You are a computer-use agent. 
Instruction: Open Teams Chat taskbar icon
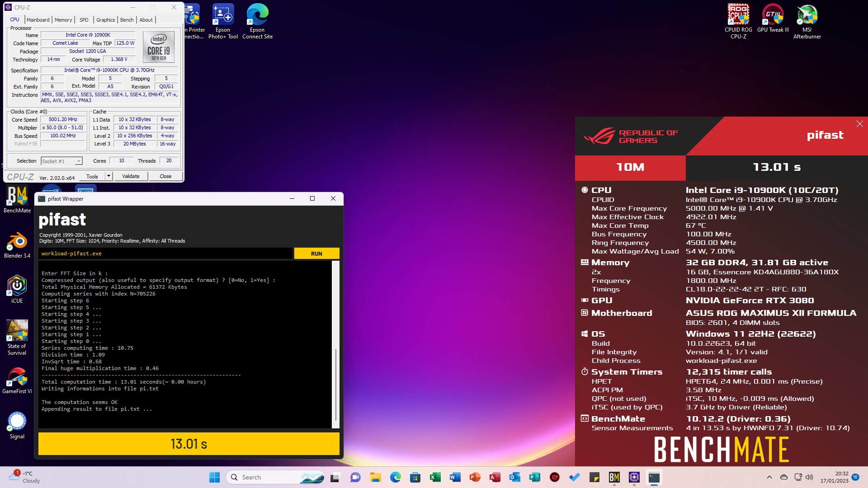[355, 477]
